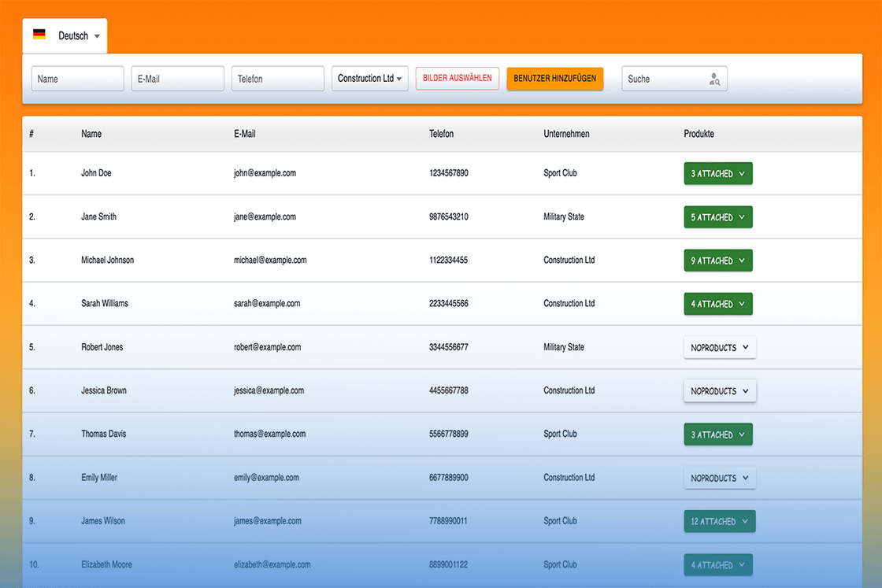The height and width of the screenshot is (588, 882).
Task: Expand the Construction Ltd company dropdown
Action: [369, 79]
